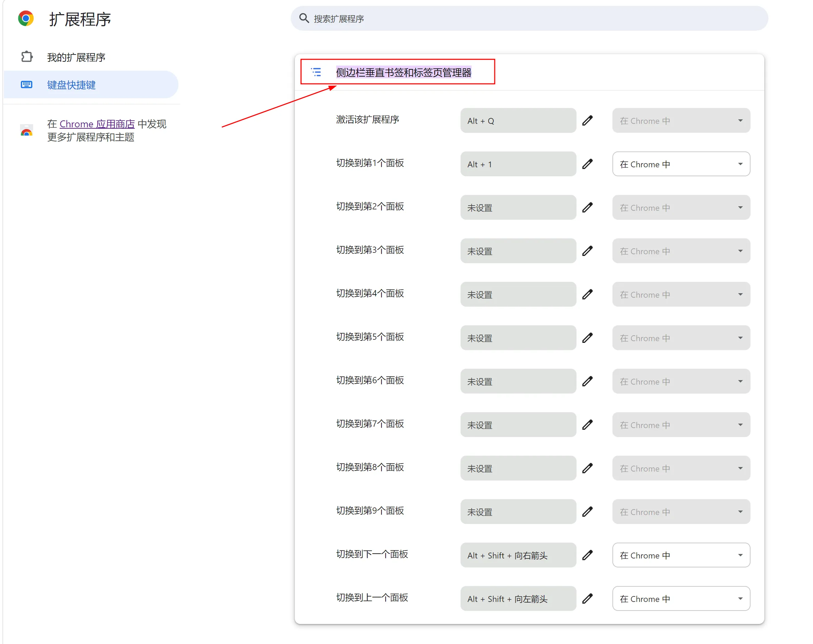Image resolution: width=813 pixels, height=644 pixels.
Task: Click the Alt + Shift + 向右箭头 shortcut field
Action: pyautogui.click(x=518, y=555)
